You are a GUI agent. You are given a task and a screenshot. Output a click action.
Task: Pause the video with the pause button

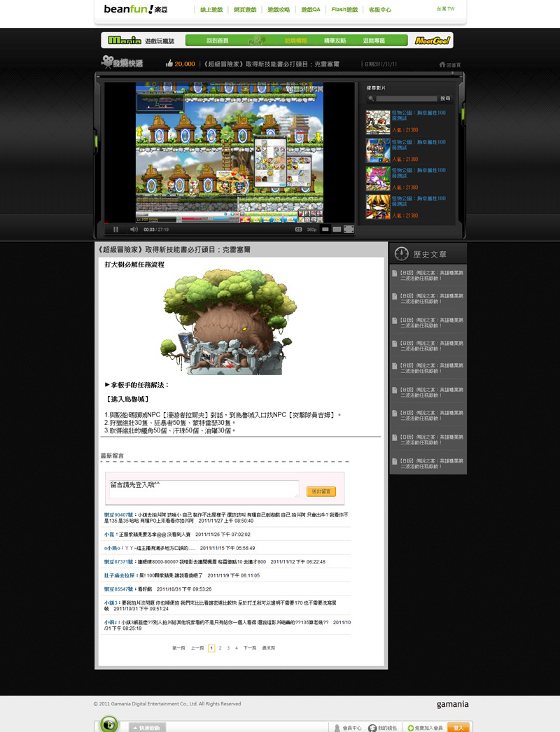pyautogui.click(x=115, y=230)
